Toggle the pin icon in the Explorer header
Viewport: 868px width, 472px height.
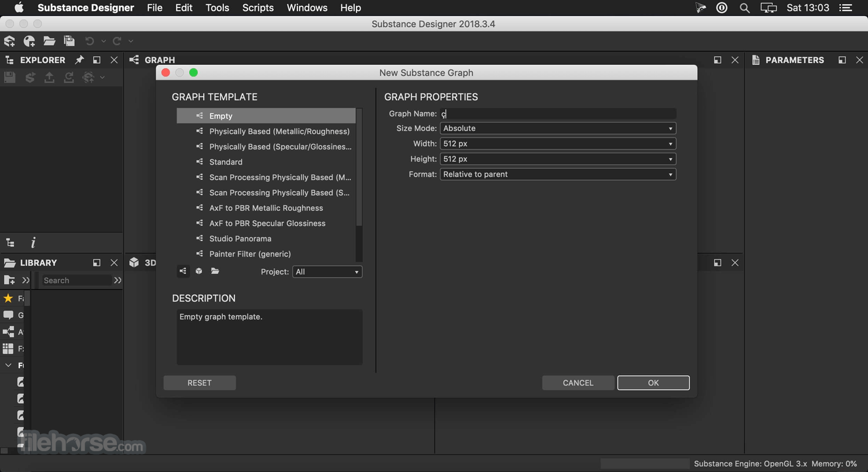coord(79,60)
